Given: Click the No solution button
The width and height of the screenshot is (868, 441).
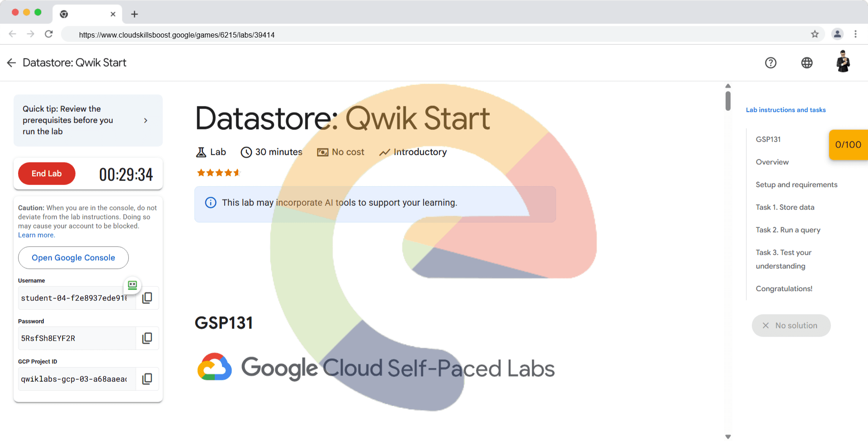Looking at the screenshot, I should point(791,326).
